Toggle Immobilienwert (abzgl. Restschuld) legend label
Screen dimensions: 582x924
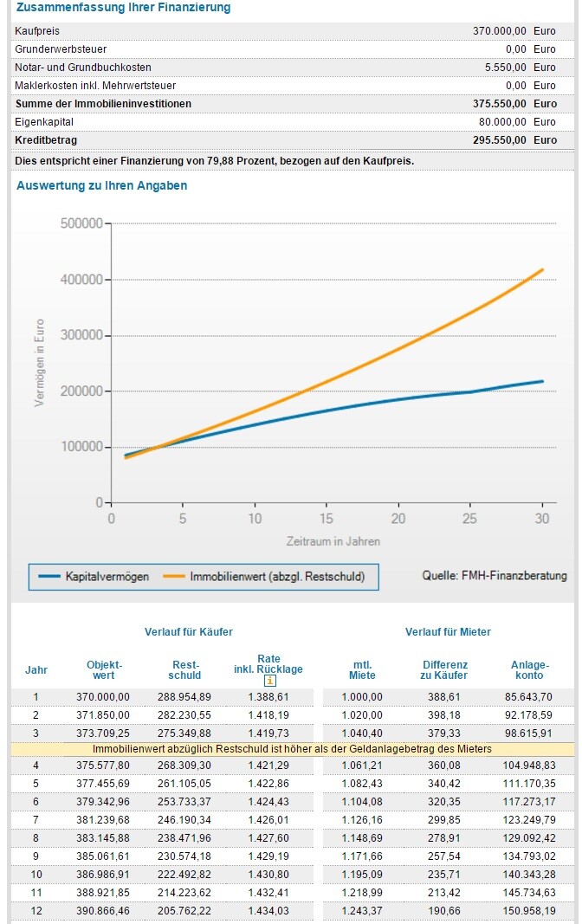click(277, 576)
